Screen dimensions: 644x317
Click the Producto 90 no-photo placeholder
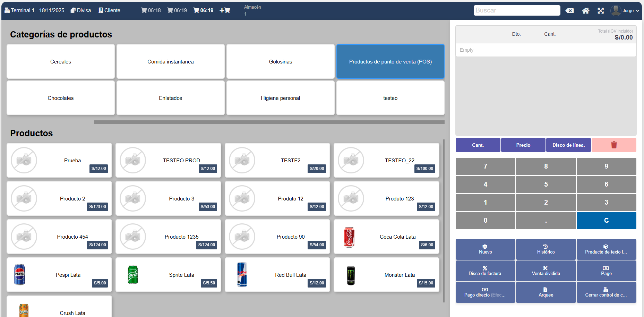[x=242, y=237]
